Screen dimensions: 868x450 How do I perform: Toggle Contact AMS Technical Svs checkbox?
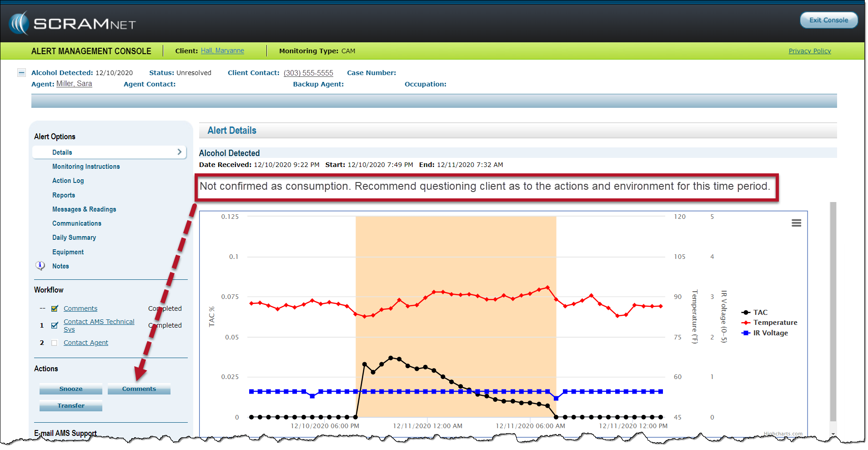(55, 325)
